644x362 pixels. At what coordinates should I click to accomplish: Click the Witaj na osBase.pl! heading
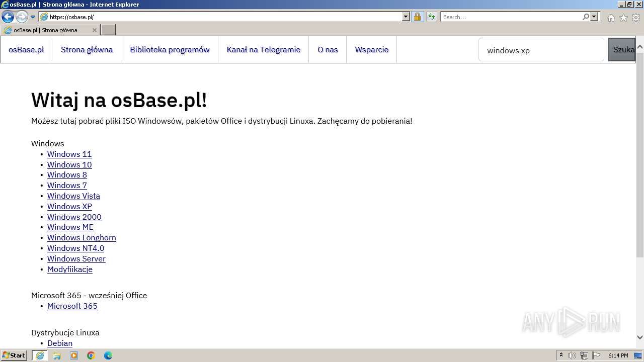[119, 100]
